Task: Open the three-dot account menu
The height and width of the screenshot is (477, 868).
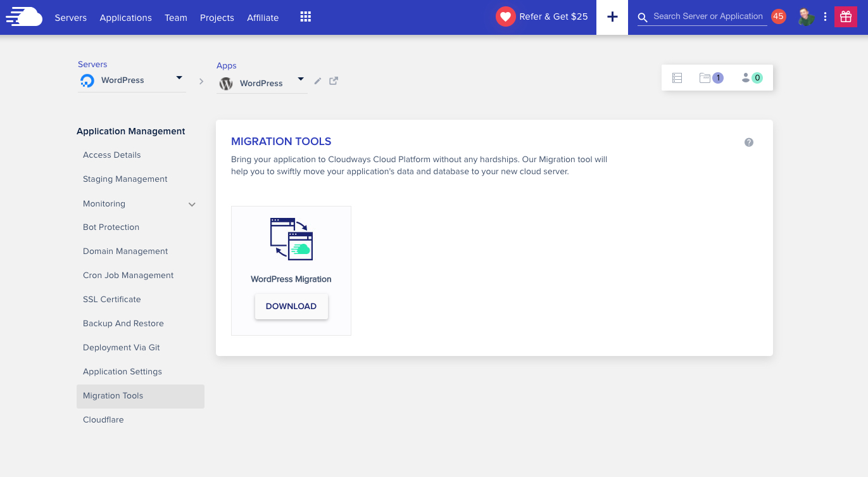Action: coord(825,17)
